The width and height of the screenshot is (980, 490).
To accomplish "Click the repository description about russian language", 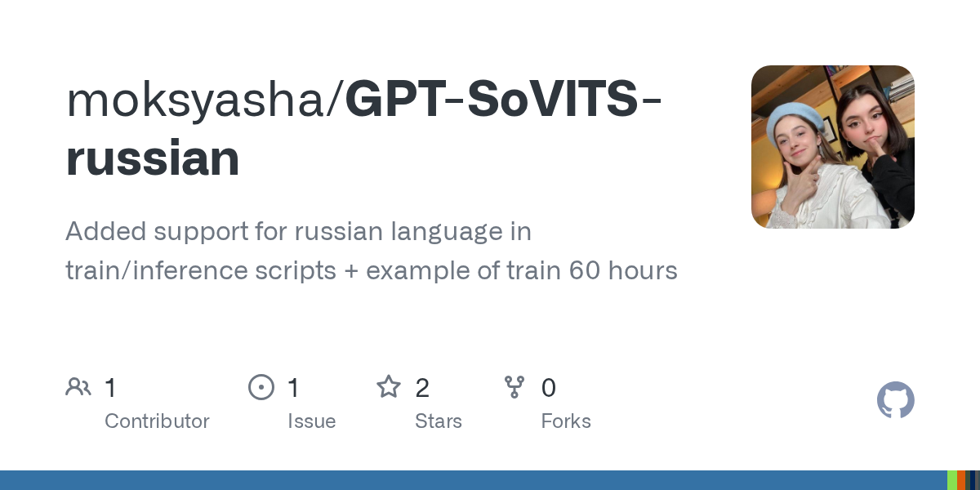I will click(x=371, y=251).
